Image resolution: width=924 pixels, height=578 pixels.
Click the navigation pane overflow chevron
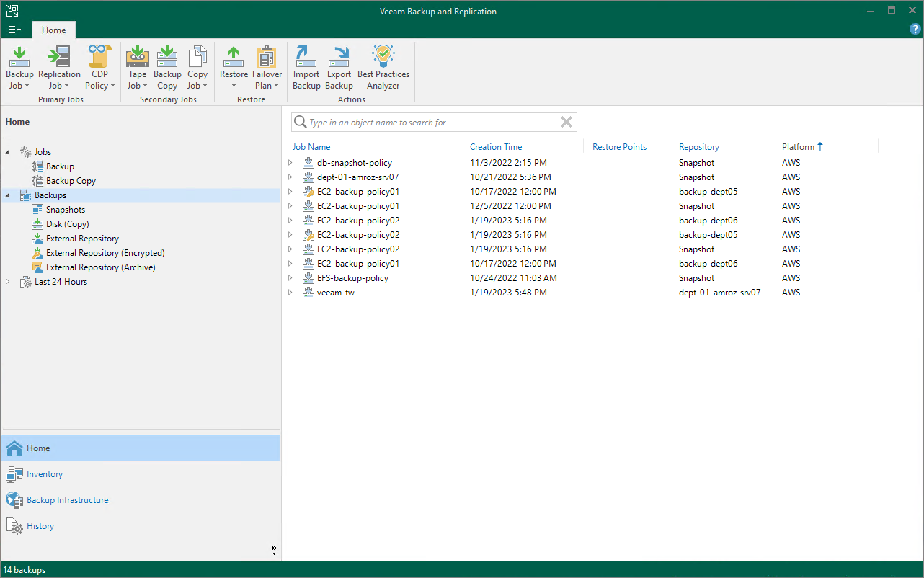click(x=274, y=550)
